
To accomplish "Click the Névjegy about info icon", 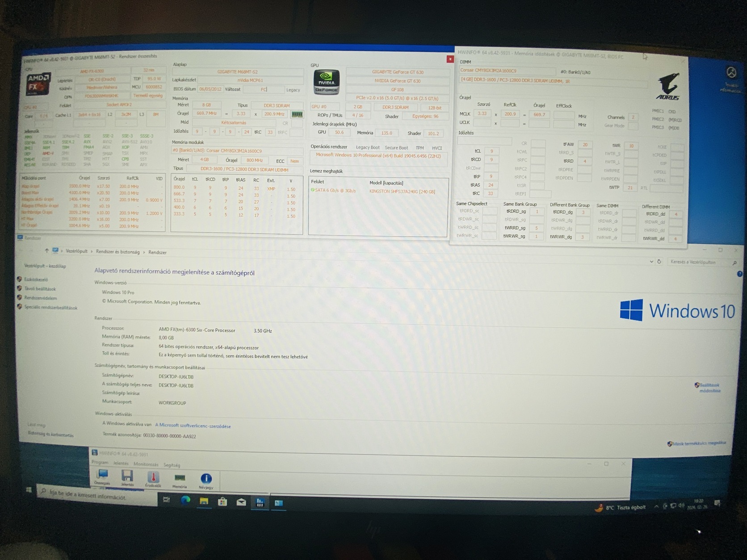I will point(206,481).
